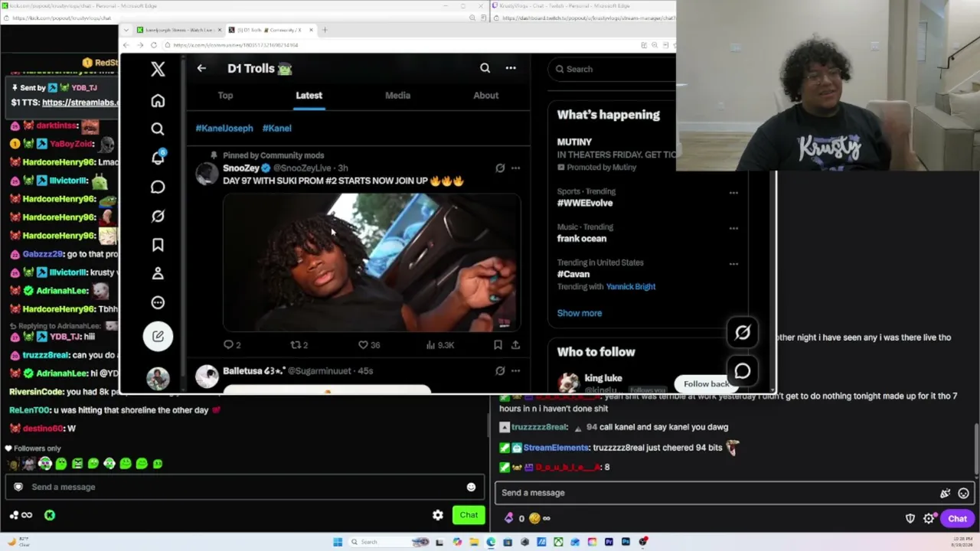Search within D1 Trolls community
The image size is (980, 551).
click(x=485, y=68)
